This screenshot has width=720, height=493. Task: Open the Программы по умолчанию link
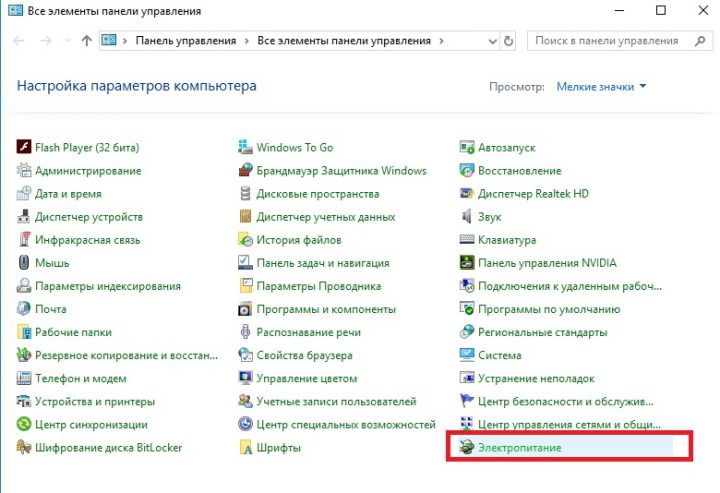coord(549,309)
